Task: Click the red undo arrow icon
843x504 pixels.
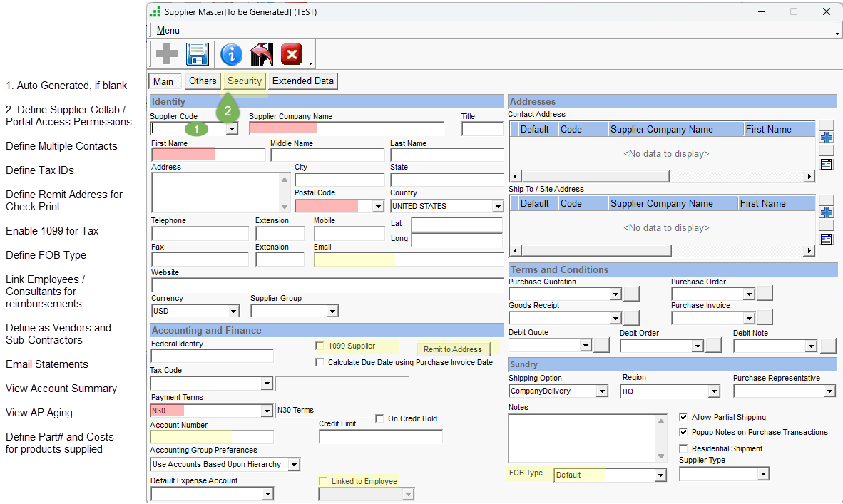Action: pyautogui.click(x=262, y=54)
